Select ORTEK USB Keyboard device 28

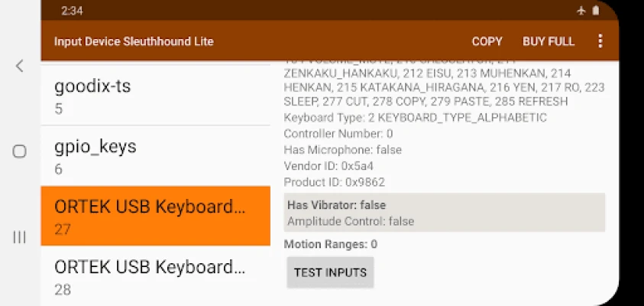(x=155, y=275)
